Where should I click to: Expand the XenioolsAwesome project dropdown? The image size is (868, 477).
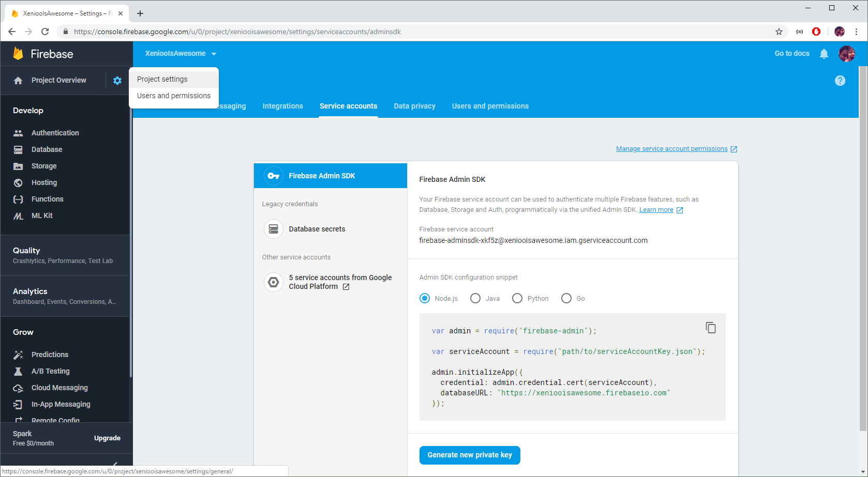pos(181,54)
